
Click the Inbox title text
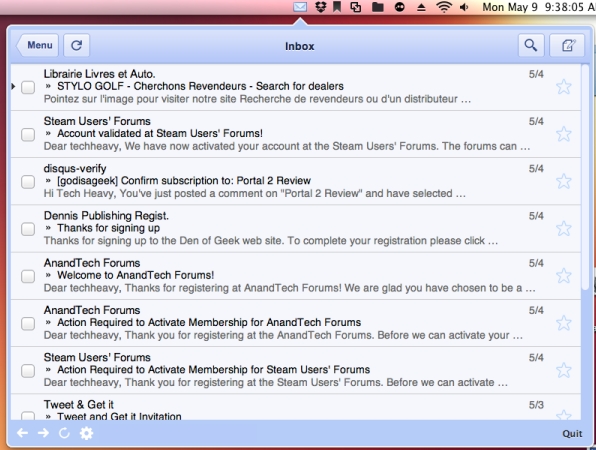(x=300, y=46)
